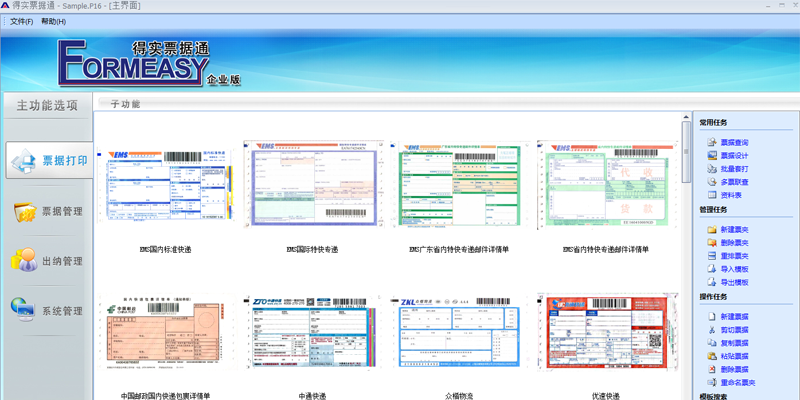Select the EMS省内特快专递邮件详情单 thumbnail
Viewport: 800px width, 400px height.
point(607,184)
